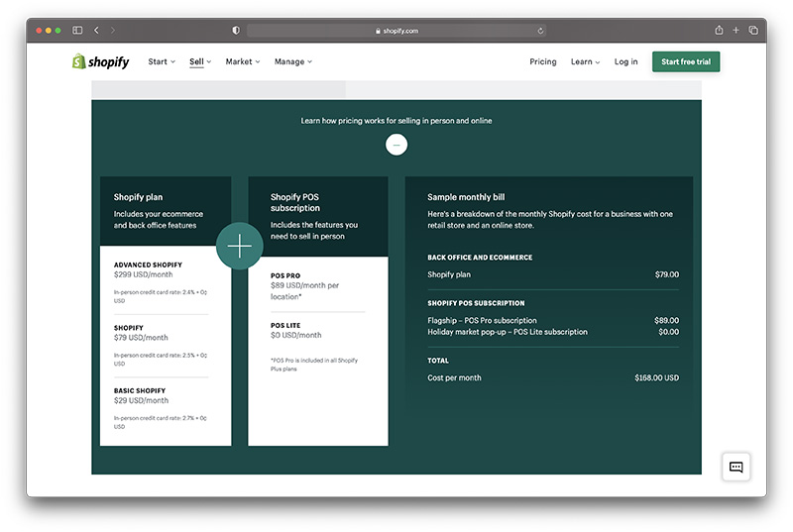
Task: Select the Advanced credit card rate 2.4%
Action: [x=161, y=296]
